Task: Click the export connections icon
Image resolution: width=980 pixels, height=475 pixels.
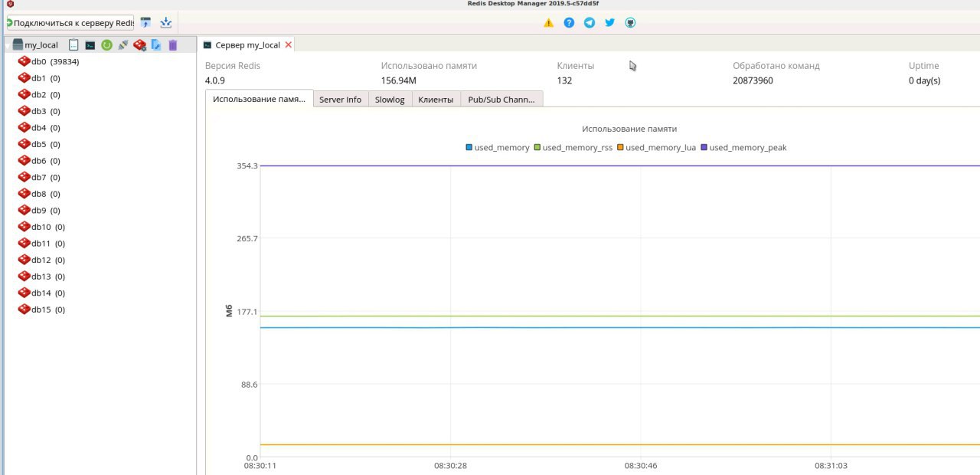Action: [166, 23]
